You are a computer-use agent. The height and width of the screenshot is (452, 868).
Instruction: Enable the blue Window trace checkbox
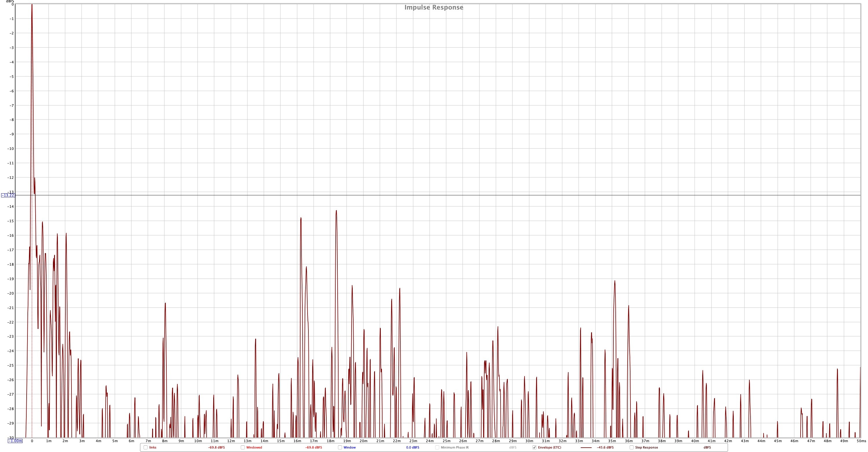[x=340, y=447]
